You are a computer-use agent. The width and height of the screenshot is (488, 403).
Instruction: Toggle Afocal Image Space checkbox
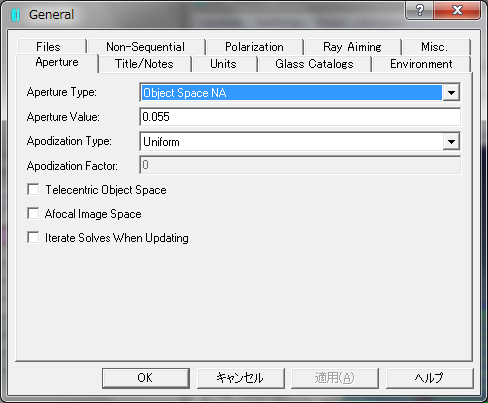coord(33,214)
